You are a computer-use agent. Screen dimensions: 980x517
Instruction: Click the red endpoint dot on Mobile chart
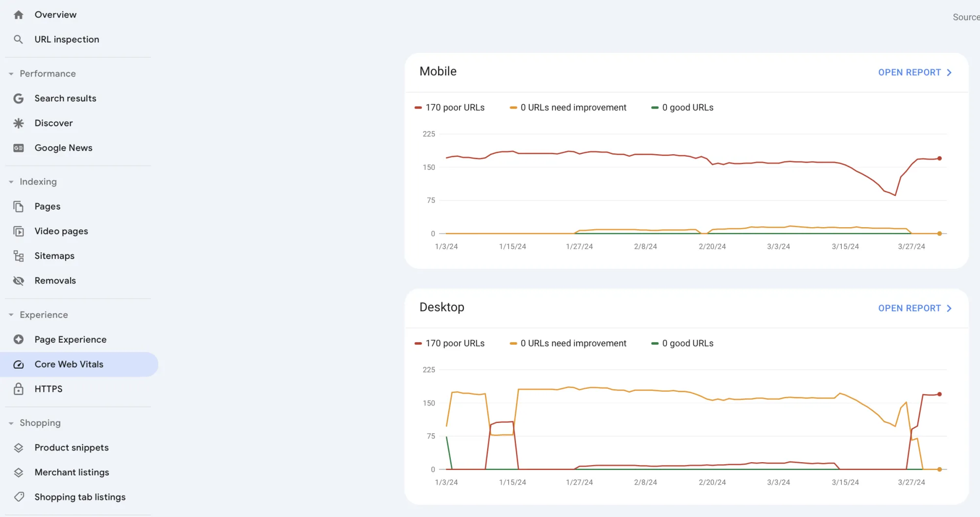939,158
